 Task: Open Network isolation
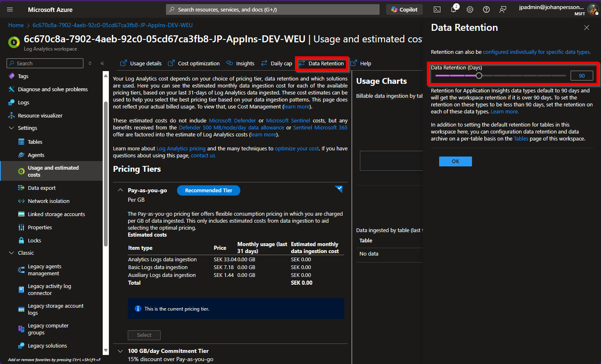tap(48, 201)
